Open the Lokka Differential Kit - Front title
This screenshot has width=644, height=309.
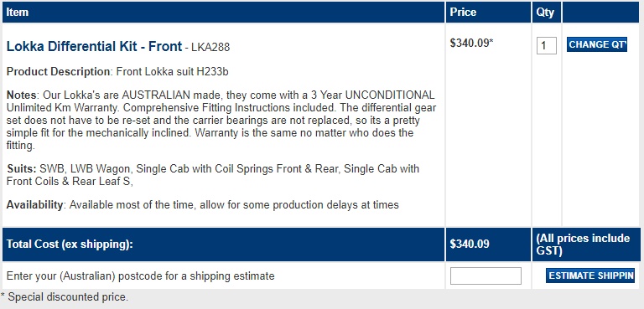94,46
